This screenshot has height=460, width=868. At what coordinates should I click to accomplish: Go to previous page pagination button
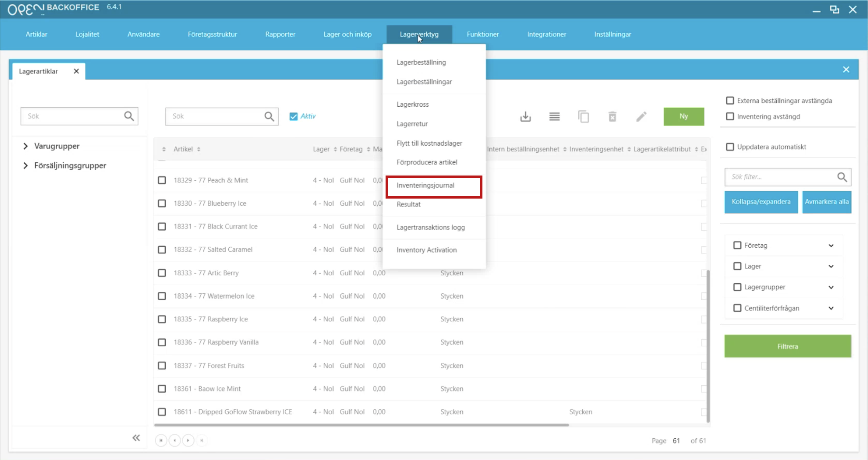pos(175,440)
